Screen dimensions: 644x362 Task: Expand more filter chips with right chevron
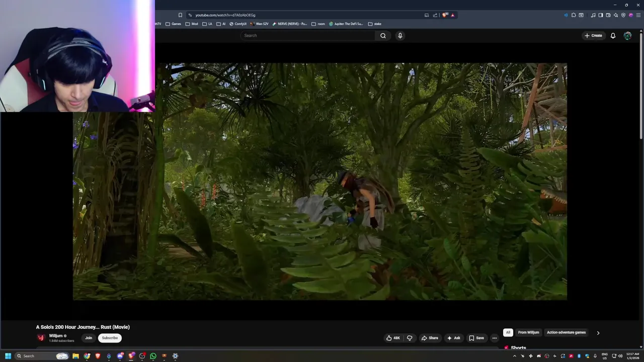(598, 333)
